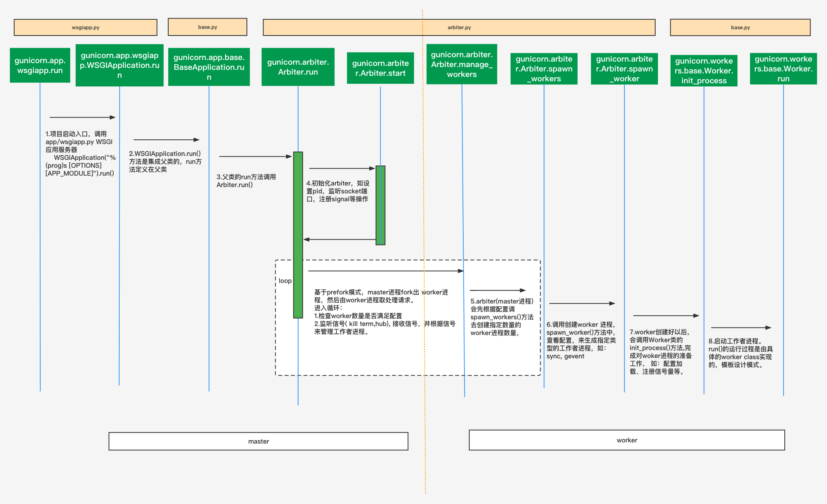Image resolution: width=827 pixels, height=504 pixels.
Task: Click the Worker.init_process box
Action: pos(704,71)
